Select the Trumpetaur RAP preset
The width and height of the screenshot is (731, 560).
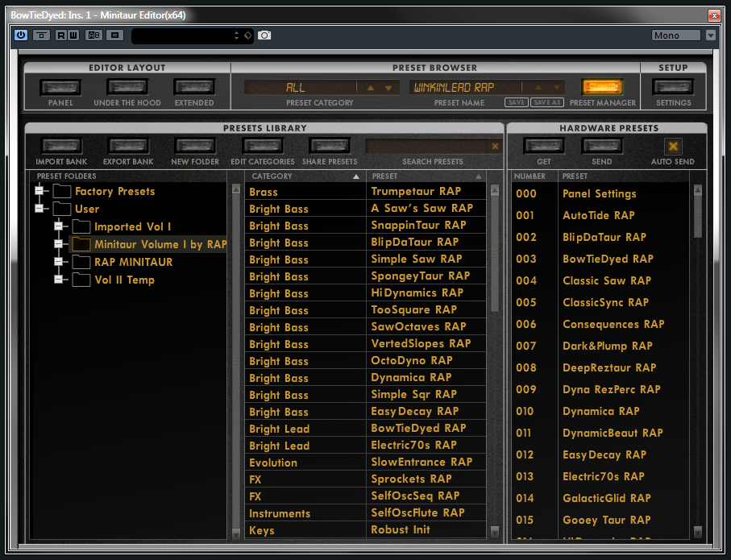point(426,191)
